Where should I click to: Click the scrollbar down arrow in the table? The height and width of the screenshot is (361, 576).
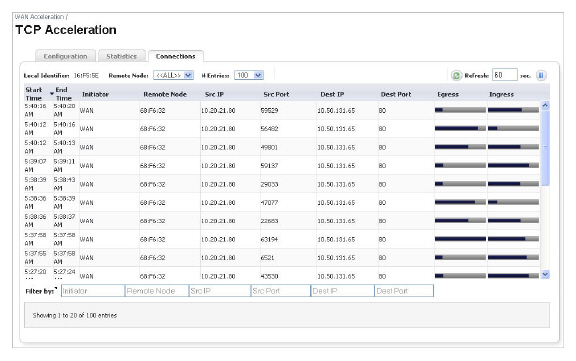point(545,274)
